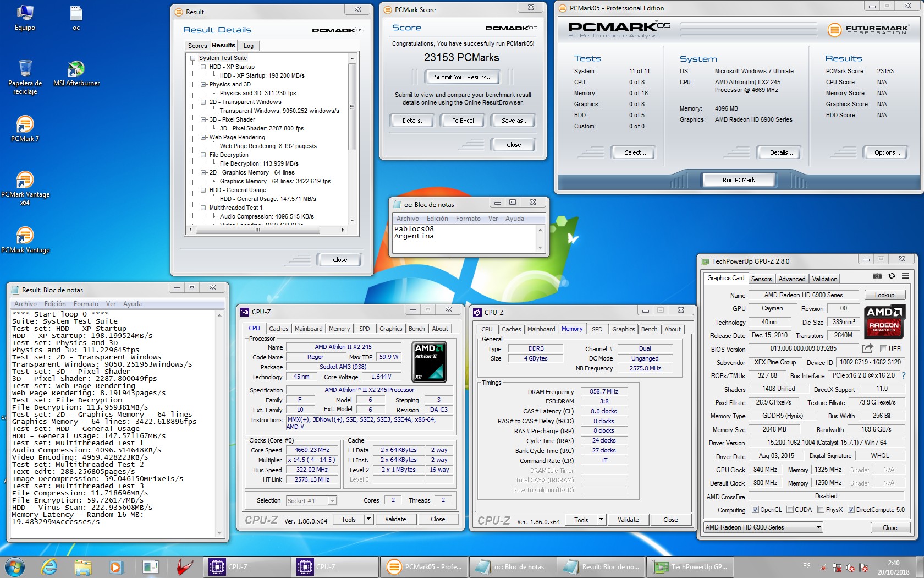Switch to Log tab in Result Details
This screenshot has height=578, width=924.
click(249, 46)
